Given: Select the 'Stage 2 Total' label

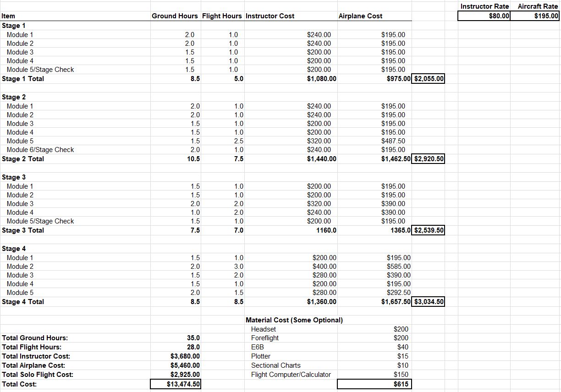Looking at the screenshot, I should (x=23, y=159).
